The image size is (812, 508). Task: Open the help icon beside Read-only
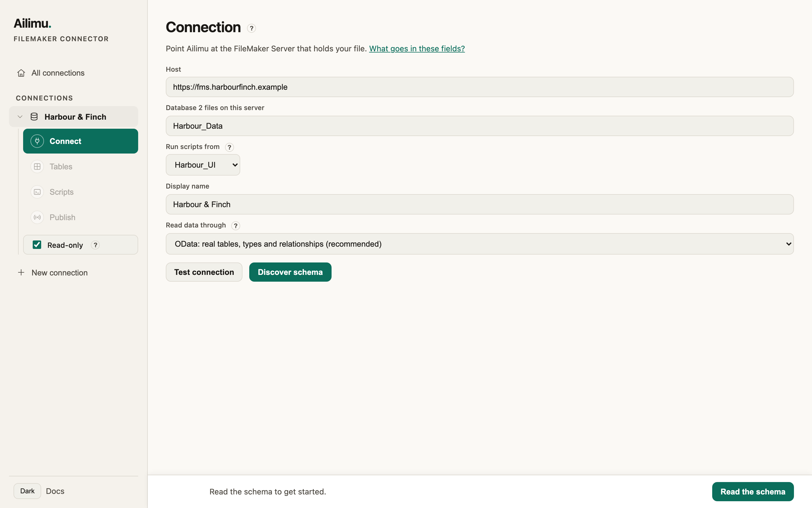click(95, 245)
